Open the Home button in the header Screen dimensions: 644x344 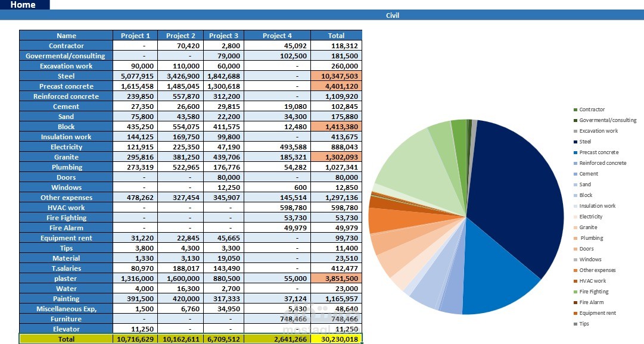(24, 5)
